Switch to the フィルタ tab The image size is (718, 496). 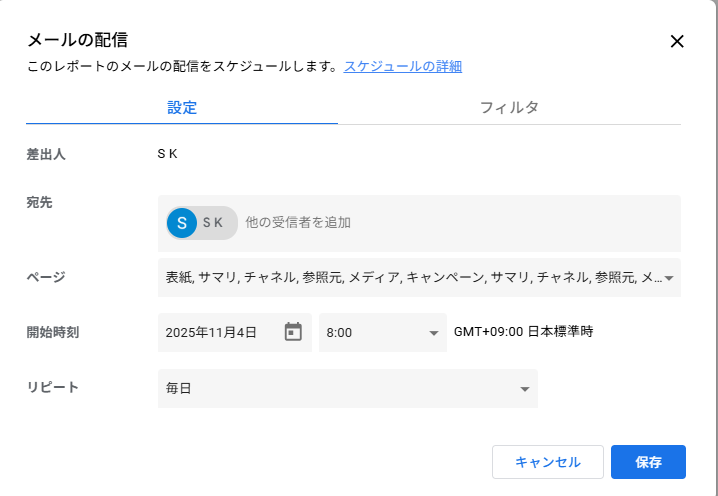pyautogui.click(x=509, y=108)
